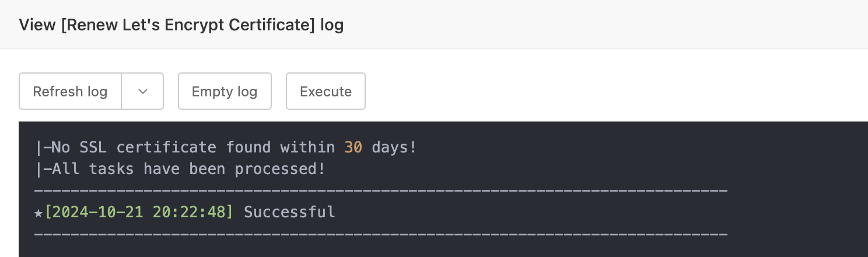
Task: Click empty dark console area right of Successful
Action: pyautogui.click(x=583, y=212)
